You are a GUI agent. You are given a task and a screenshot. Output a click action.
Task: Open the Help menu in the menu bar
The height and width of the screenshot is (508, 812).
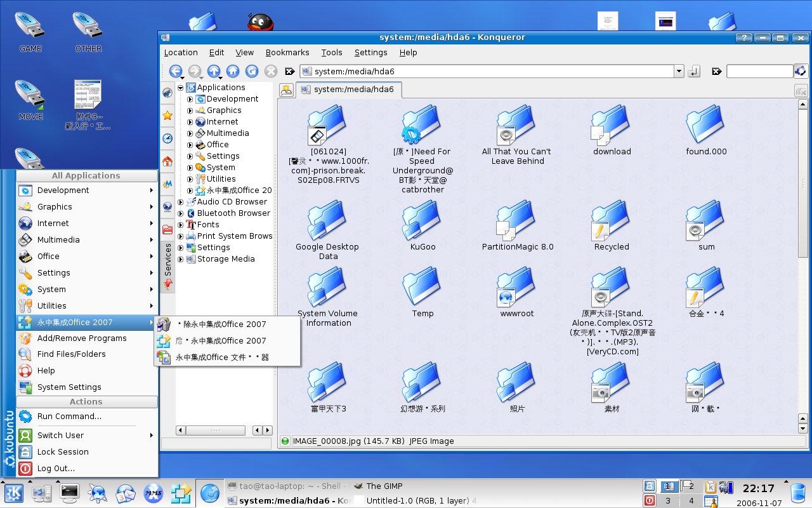[x=408, y=53]
